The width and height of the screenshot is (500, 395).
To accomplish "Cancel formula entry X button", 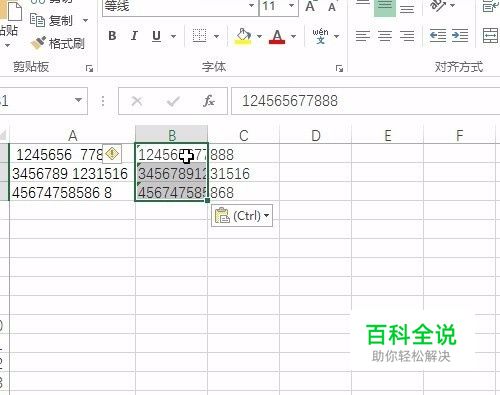I will [137, 101].
